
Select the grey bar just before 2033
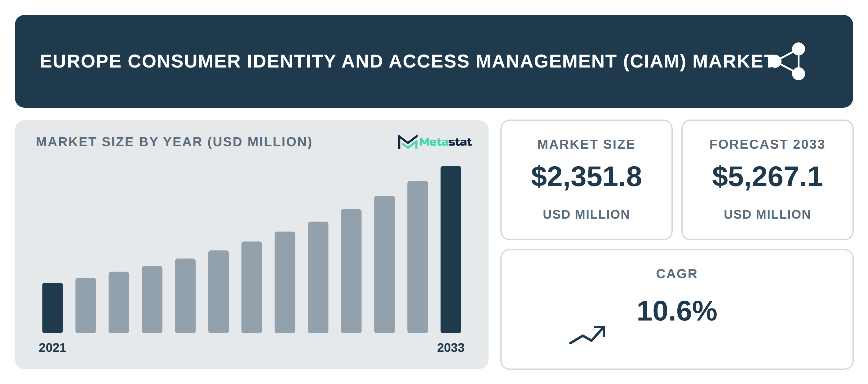click(418, 257)
